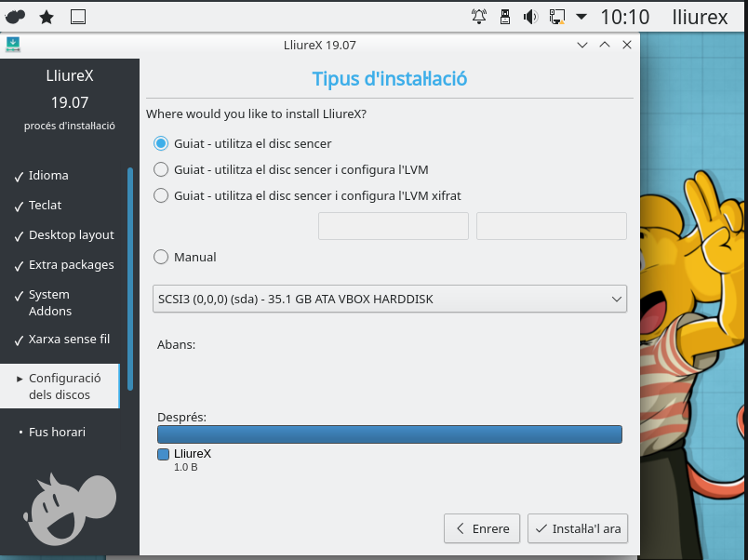Select 'Guiat - utilitza el disc sencer' option

[x=161, y=143]
